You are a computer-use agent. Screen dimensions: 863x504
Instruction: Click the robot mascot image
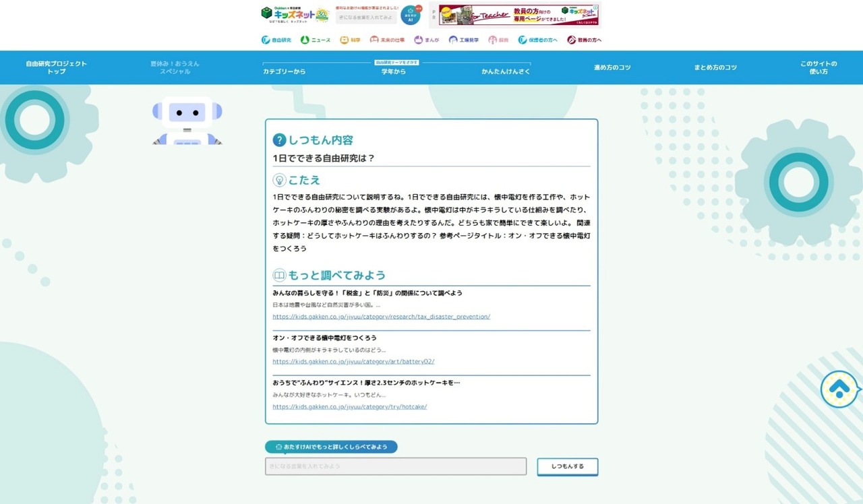(187, 121)
